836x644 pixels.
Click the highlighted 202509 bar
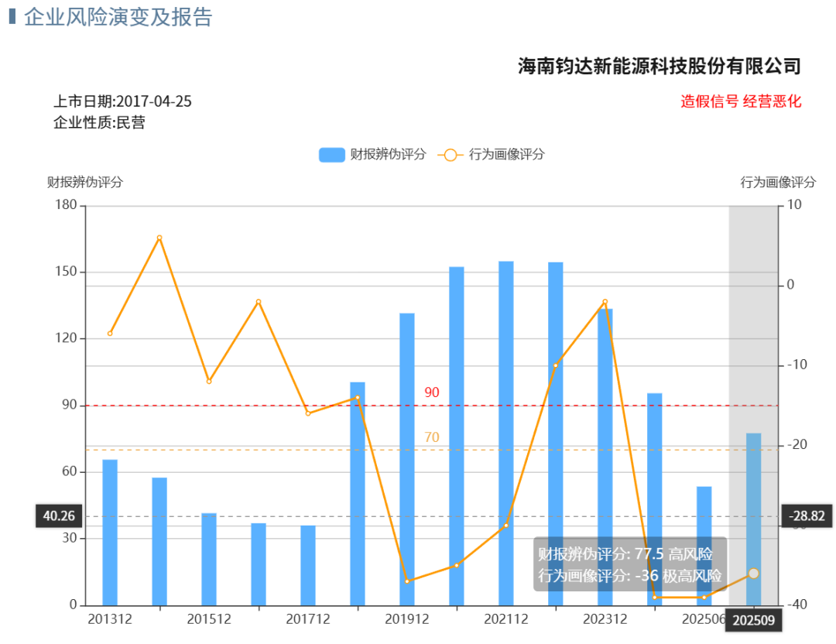(753, 519)
